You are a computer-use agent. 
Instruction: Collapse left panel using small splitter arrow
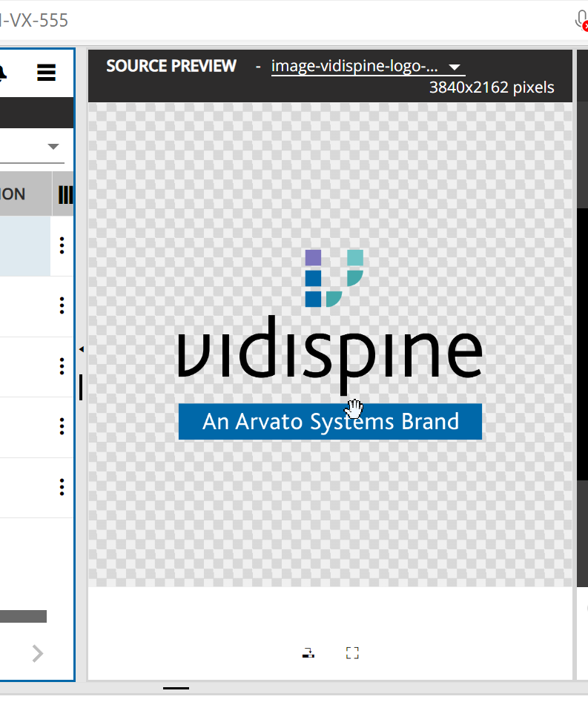[x=81, y=349]
